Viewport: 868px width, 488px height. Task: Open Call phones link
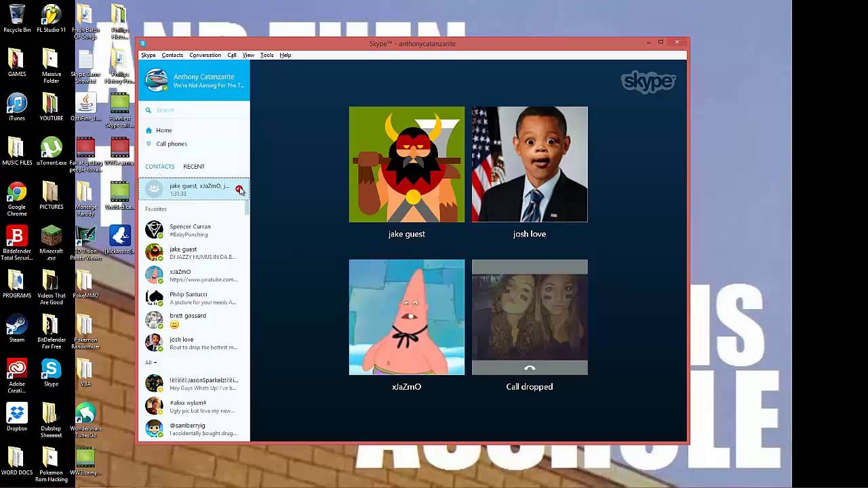point(172,144)
